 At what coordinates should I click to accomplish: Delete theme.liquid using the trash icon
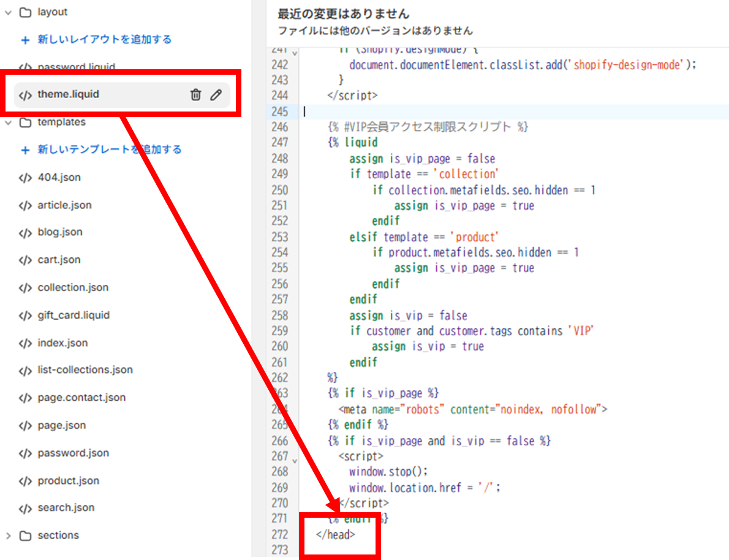pyautogui.click(x=196, y=94)
